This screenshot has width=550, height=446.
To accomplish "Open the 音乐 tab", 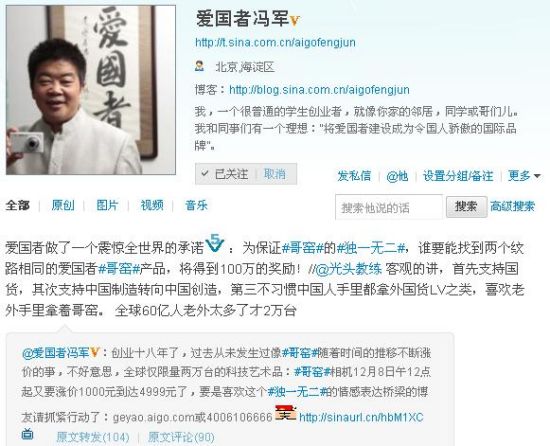I will [196, 205].
